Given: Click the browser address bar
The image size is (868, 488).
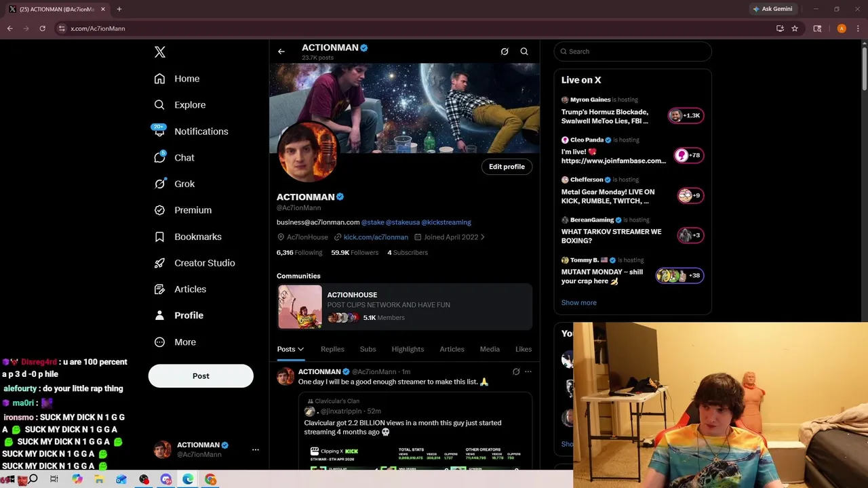Looking at the screenshot, I should click(414, 28).
